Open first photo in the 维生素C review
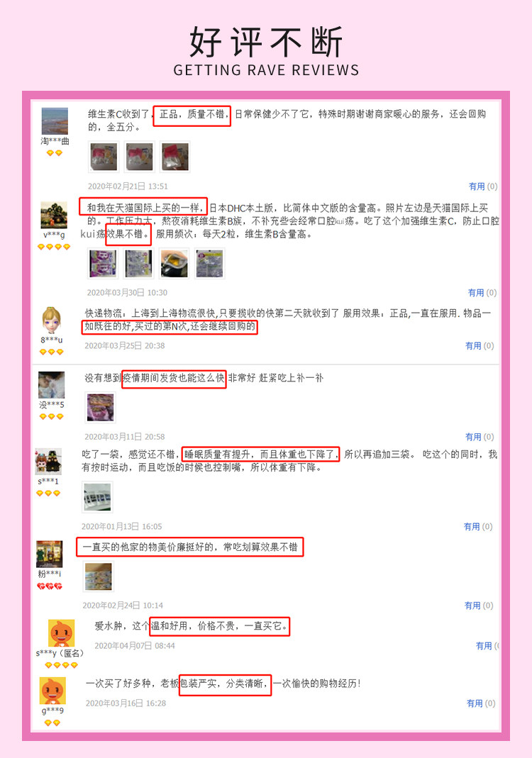 click(x=104, y=157)
